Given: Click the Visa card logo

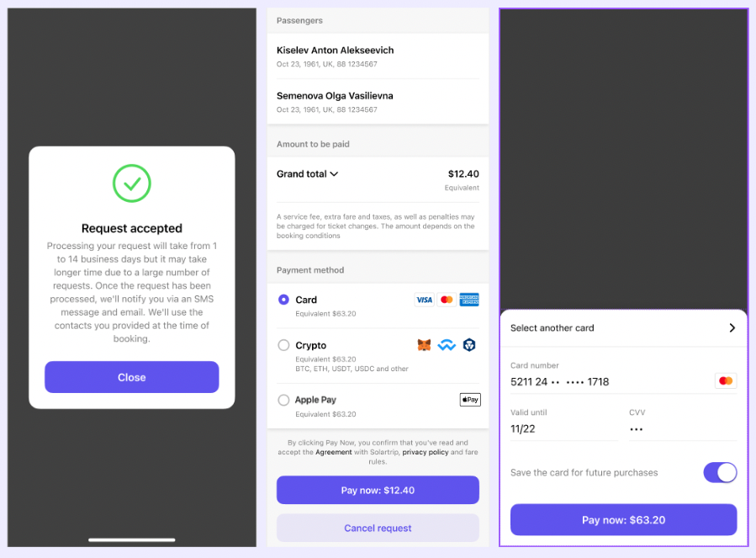Looking at the screenshot, I should tap(424, 300).
